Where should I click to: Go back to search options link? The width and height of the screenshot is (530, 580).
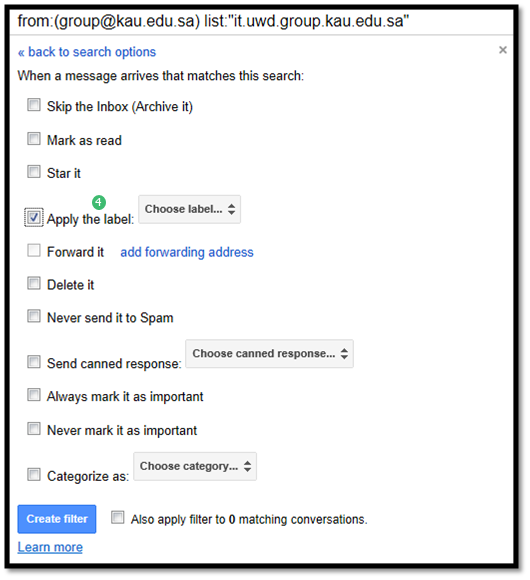tap(87, 52)
